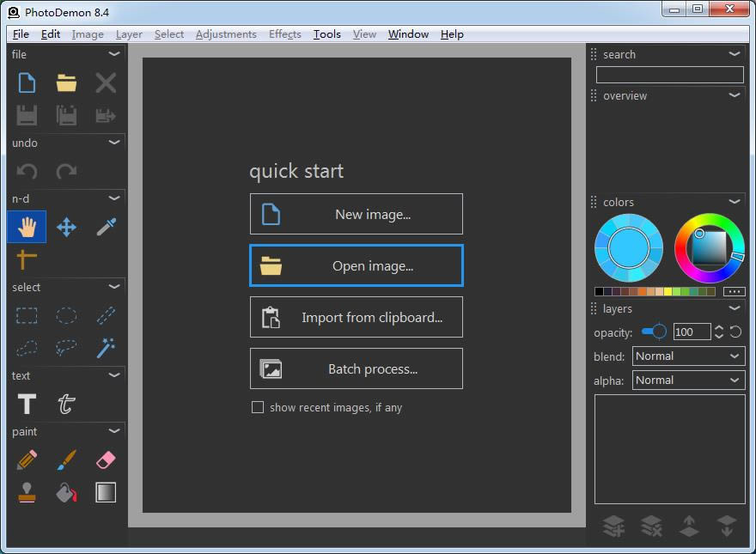Screen dimensions: 756x554
Task: Open the Window menu
Action: pyautogui.click(x=408, y=34)
